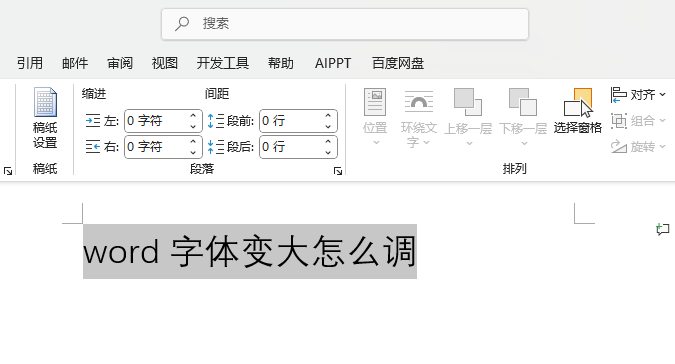Click the left indent 左 field showing 0 字符
Image resolution: width=675 pixels, height=364 pixels.
pyautogui.click(x=163, y=121)
